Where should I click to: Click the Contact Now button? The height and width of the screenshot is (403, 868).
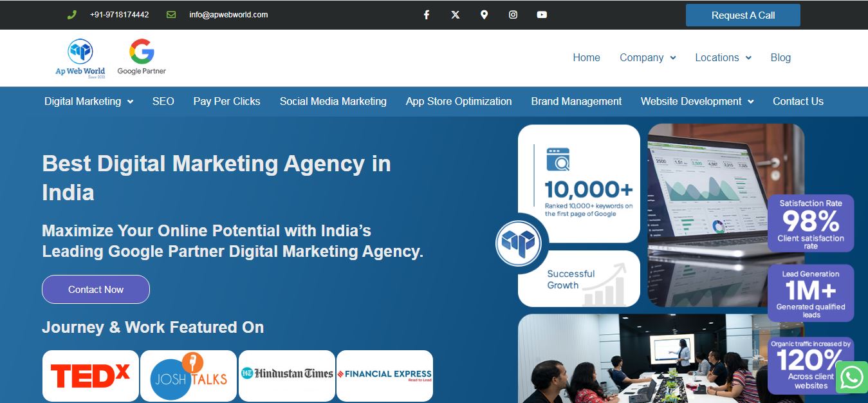(96, 290)
